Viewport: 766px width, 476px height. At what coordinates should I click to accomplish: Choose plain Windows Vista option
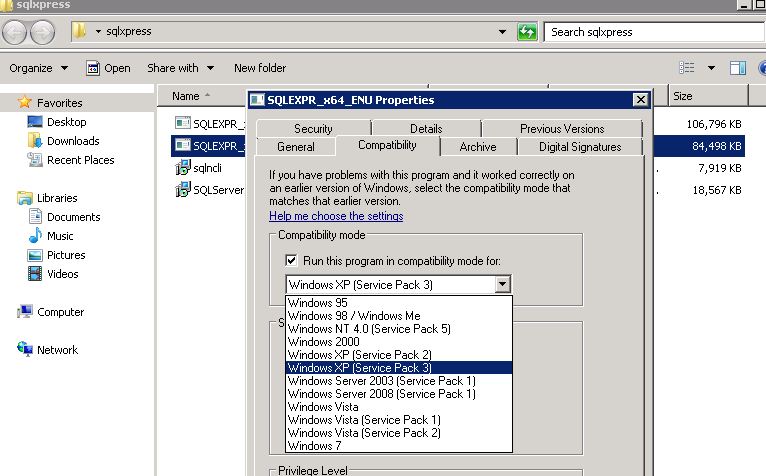399,407
